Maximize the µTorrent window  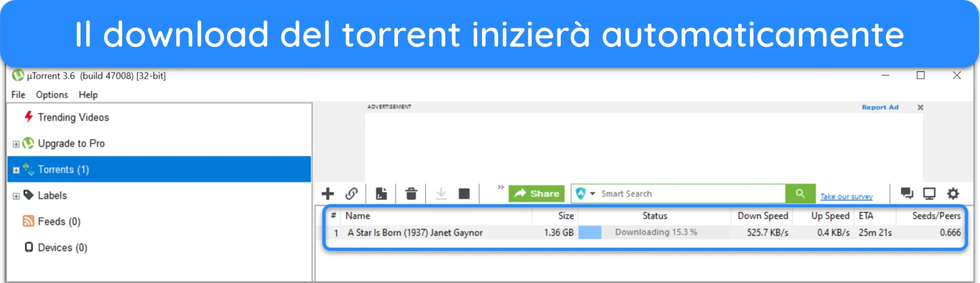[921, 75]
